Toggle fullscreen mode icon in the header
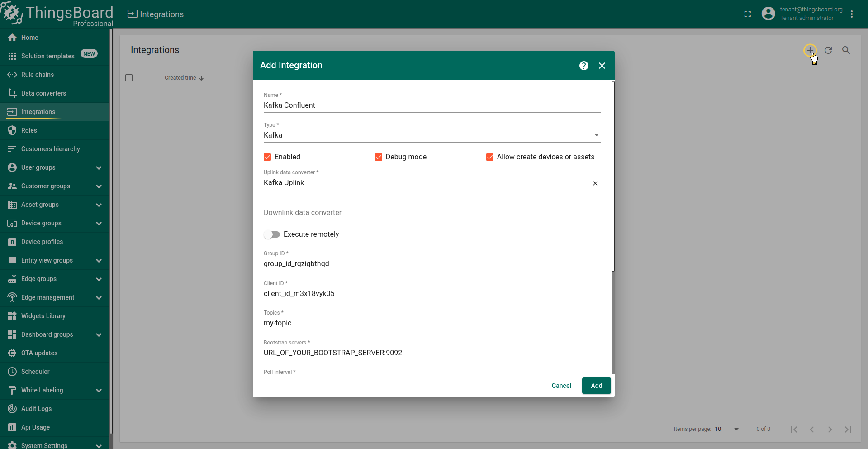868x449 pixels. (x=747, y=14)
